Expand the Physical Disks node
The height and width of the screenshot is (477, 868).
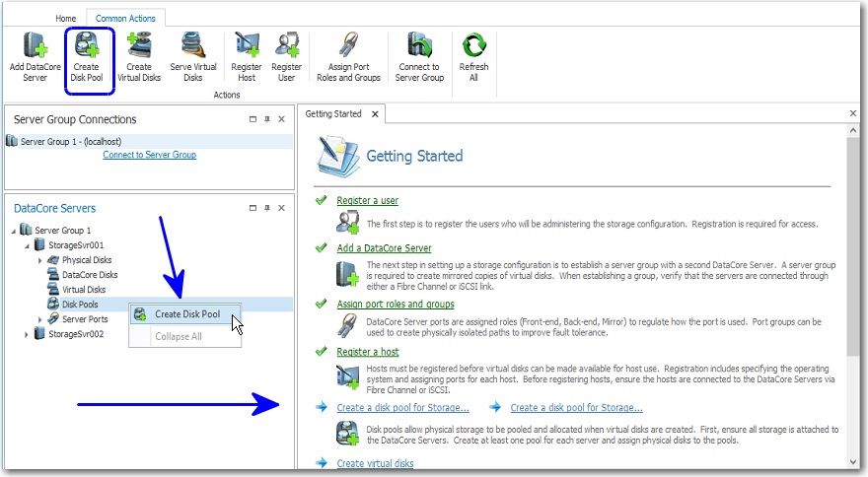40,260
